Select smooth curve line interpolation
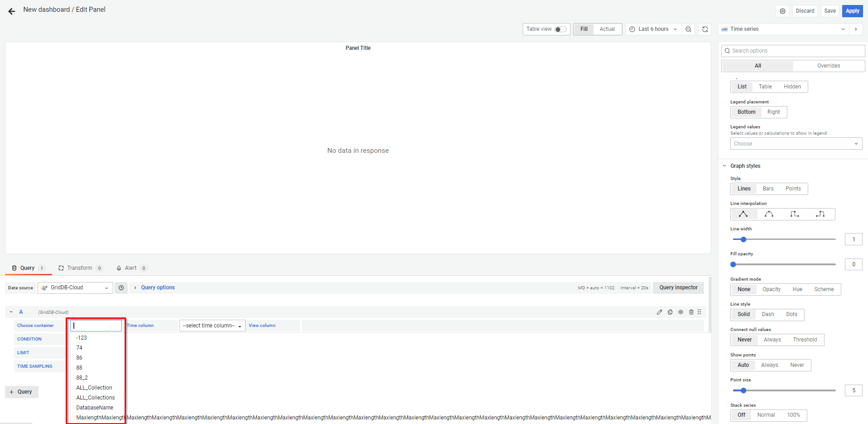 coord(769,214)
